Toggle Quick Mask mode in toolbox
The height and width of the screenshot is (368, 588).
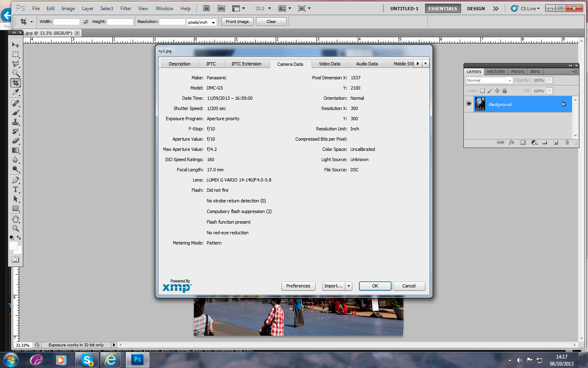coord(16,259)
